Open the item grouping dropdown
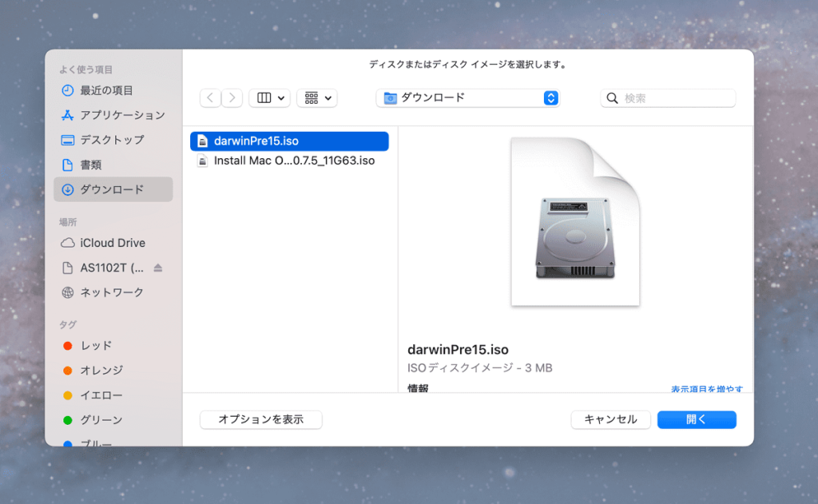818x504 pixels. 317,98
